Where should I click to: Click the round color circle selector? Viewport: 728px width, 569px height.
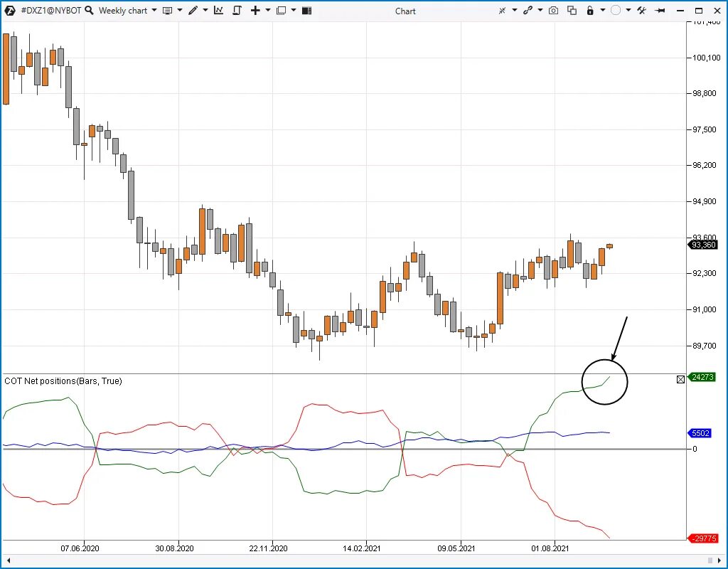[616, 10]
